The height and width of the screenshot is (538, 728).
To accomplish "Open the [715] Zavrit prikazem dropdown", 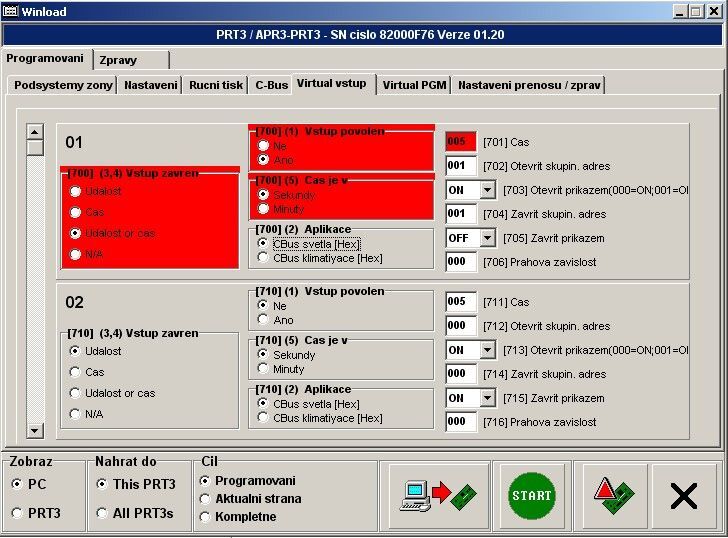I will (487, 398).
